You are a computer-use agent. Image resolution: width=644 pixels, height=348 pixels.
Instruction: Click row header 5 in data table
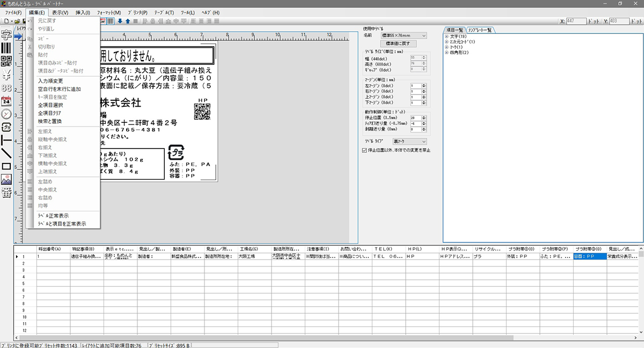24,284
